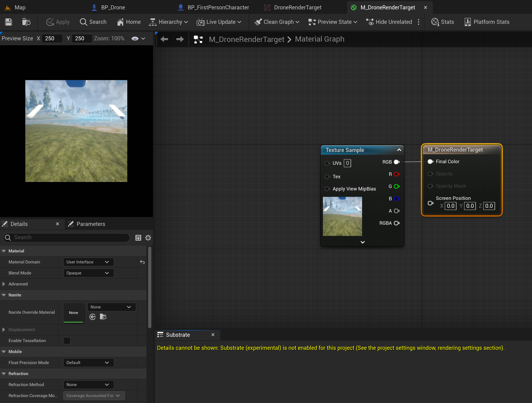The height and width of the screenshot is (403, 532).
Task: Open the Material Domain dropdown
Action: coord(88,262)
